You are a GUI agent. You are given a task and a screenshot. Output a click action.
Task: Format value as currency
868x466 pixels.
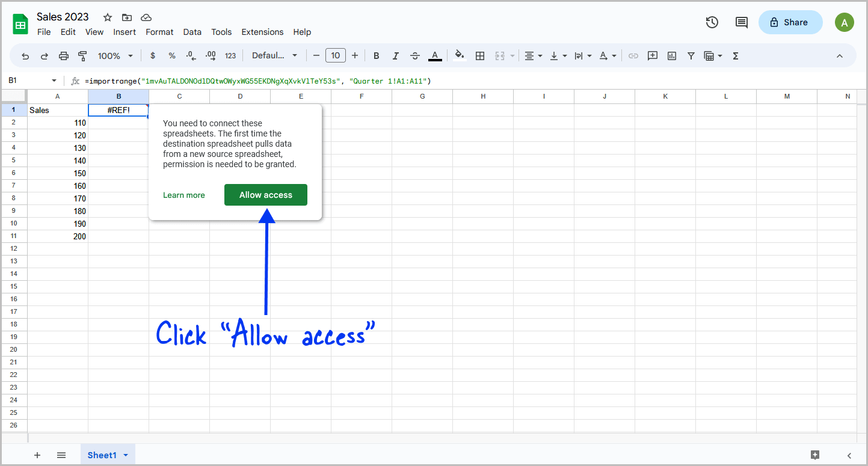pyautogui.click(x=152, y=55)
